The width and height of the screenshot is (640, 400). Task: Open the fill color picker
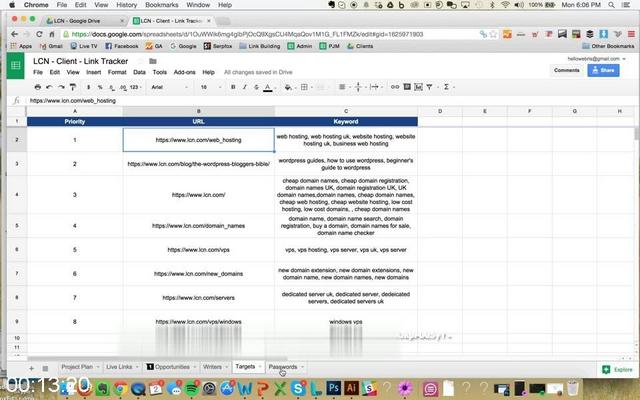pos(288,87)
